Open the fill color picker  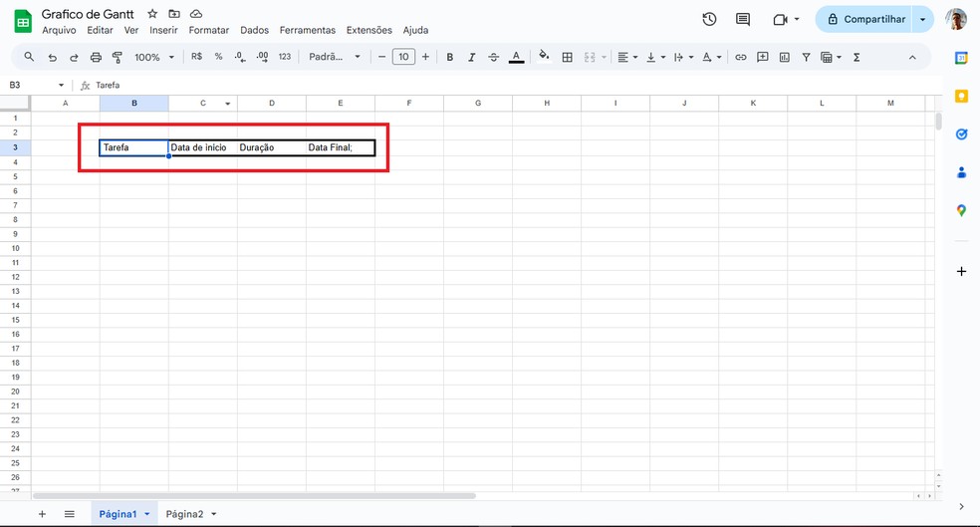544,56
